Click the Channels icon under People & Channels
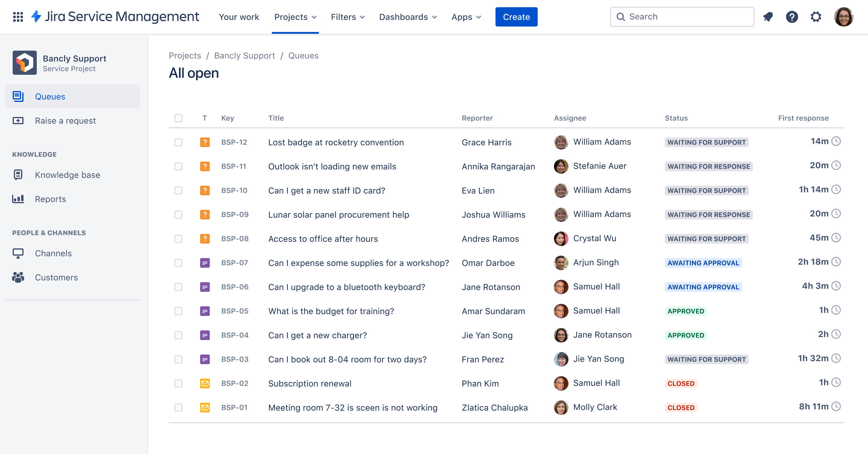The image size is (868, 454). click(18, 253)
